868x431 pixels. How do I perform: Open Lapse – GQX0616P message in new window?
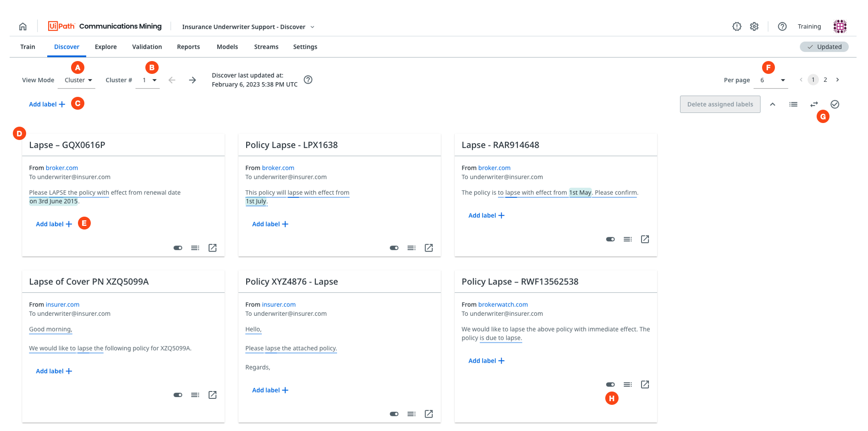click(213, 248)
